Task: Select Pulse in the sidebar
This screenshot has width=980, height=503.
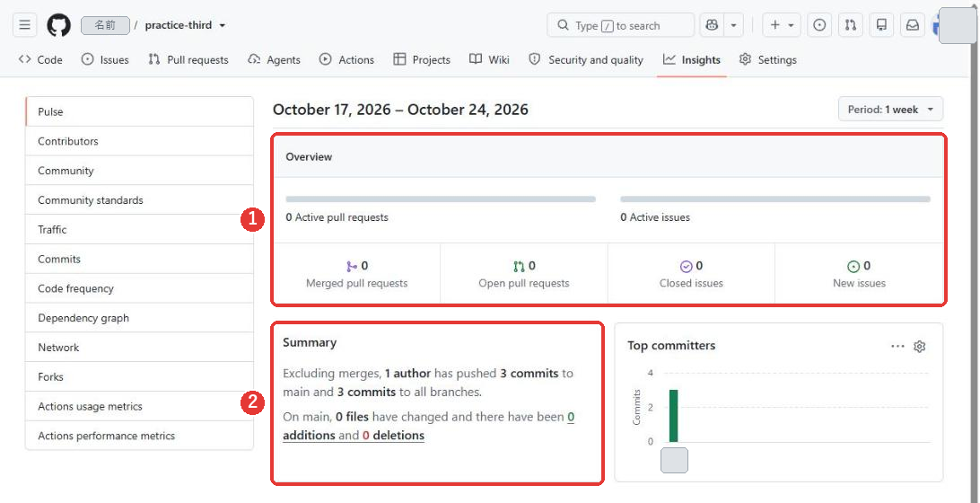Action: [139, 112]
